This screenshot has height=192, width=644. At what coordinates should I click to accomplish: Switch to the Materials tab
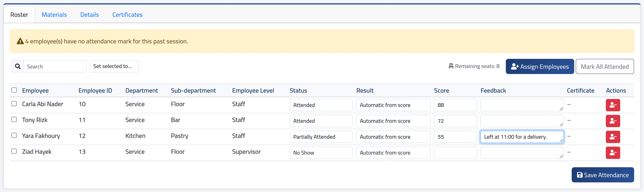(x=54, y=14)
